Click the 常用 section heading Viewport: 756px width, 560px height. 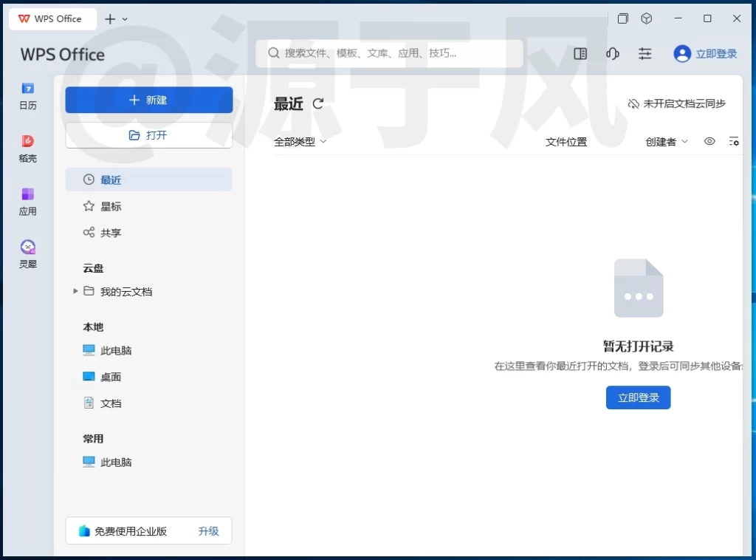coord(93,439)
